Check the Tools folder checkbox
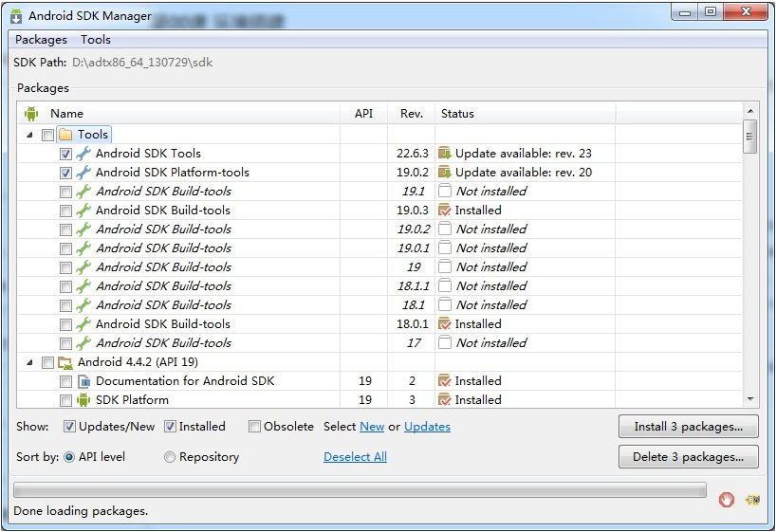Screen dimensions: 776x532 click(48, 135)
